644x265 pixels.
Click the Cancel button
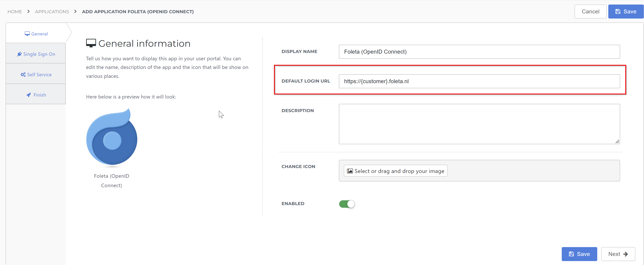(591, 11)
